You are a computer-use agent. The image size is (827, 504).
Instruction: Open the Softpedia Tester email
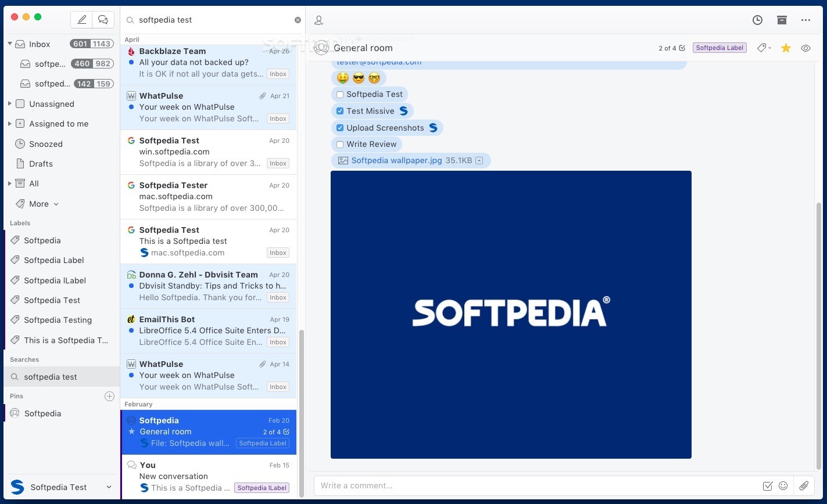(x=208, y=197)
